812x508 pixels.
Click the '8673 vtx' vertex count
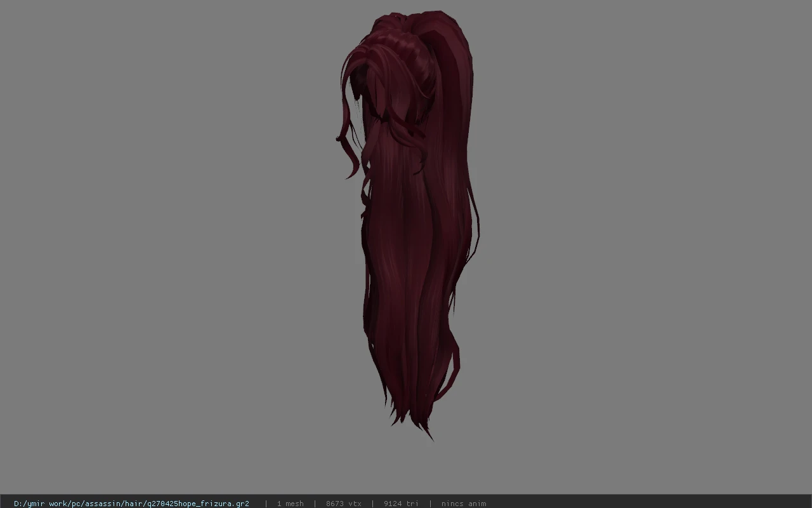[x=344, y=504]
